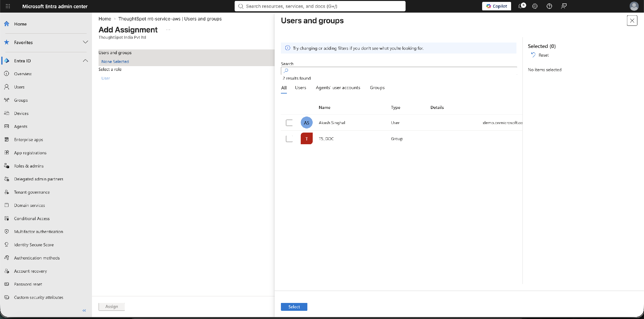Switch to the Groups tab
Screen dimensions: 644x319
tap(377, 88)
